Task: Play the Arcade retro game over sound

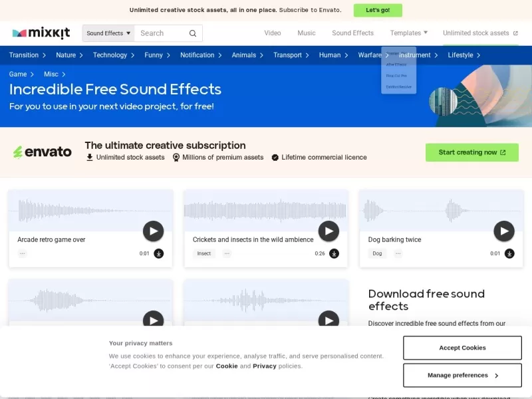Action: 153,231
